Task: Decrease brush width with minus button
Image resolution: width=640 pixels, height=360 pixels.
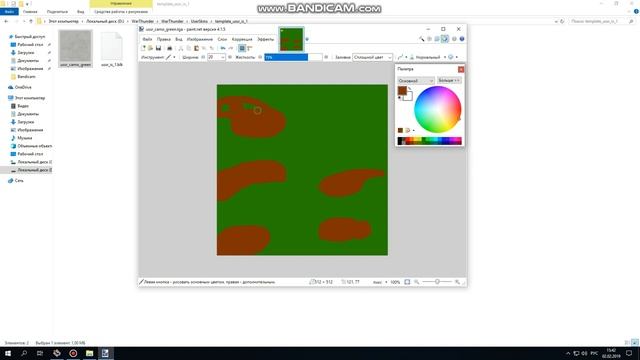Action: 203,57
